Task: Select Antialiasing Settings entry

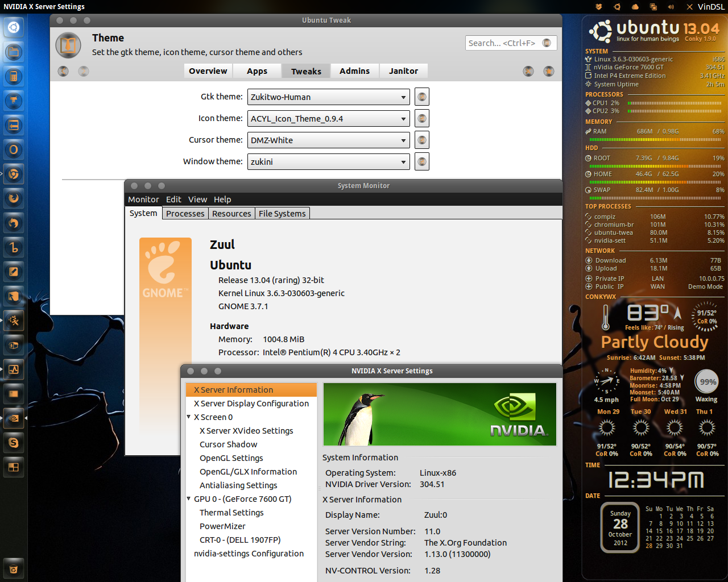Action: (x=238, y=485)
